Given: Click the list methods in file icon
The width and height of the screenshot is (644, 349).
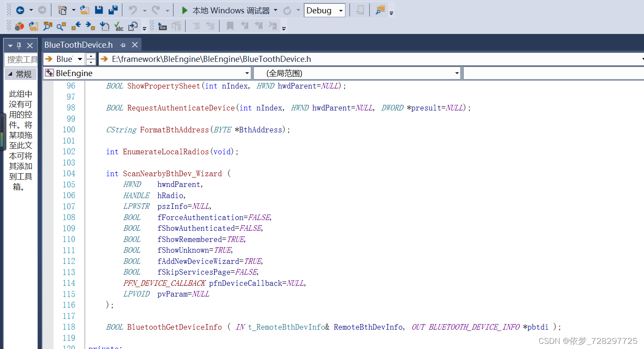Looking at the screenshot, I should (105, 26).
